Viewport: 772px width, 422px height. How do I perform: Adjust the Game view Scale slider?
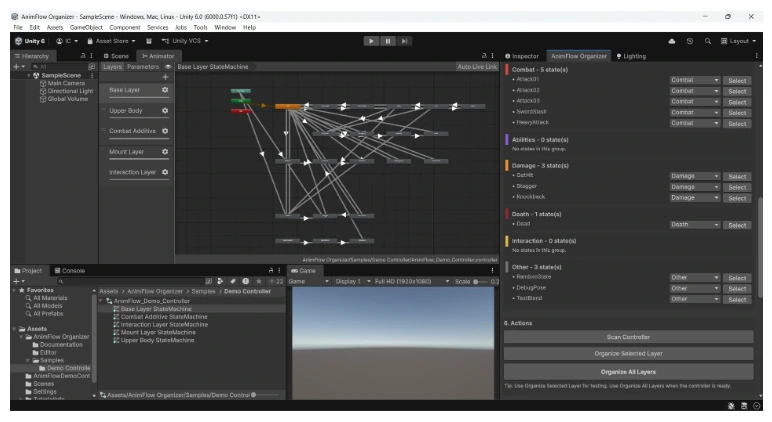tap(481, 282)
